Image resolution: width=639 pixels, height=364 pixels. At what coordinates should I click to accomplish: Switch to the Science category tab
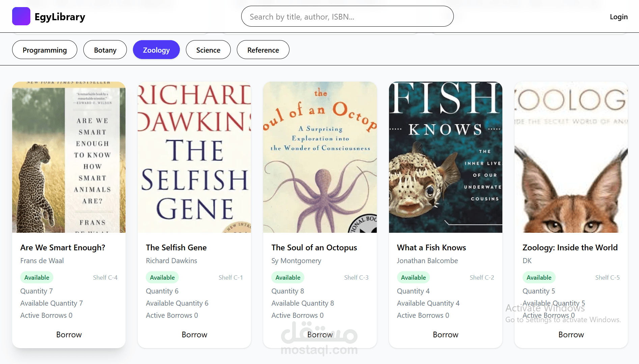[x=208, y=50]
